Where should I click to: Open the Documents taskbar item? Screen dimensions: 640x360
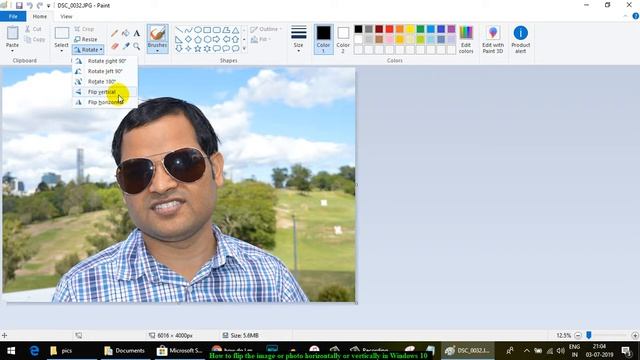coord(125,351)
